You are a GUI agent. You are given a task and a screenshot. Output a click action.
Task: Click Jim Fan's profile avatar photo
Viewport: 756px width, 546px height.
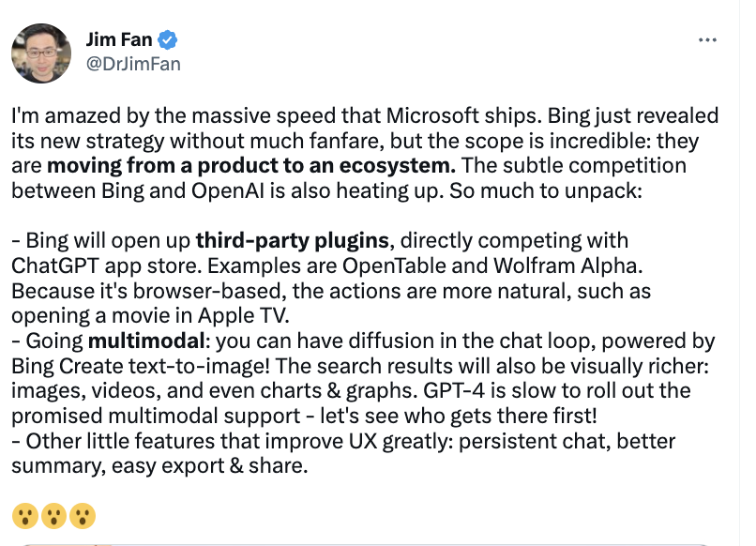(41, 53)
